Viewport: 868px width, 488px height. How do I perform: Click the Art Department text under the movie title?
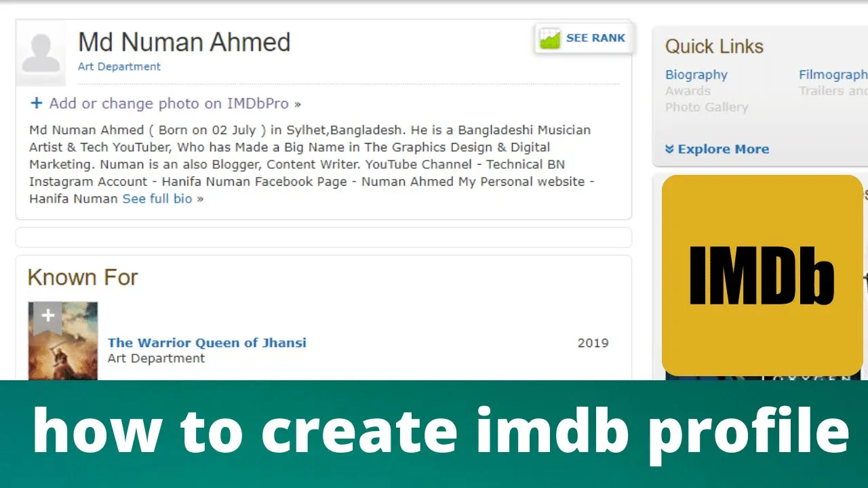pyautogui.click(x=156, y=359)
